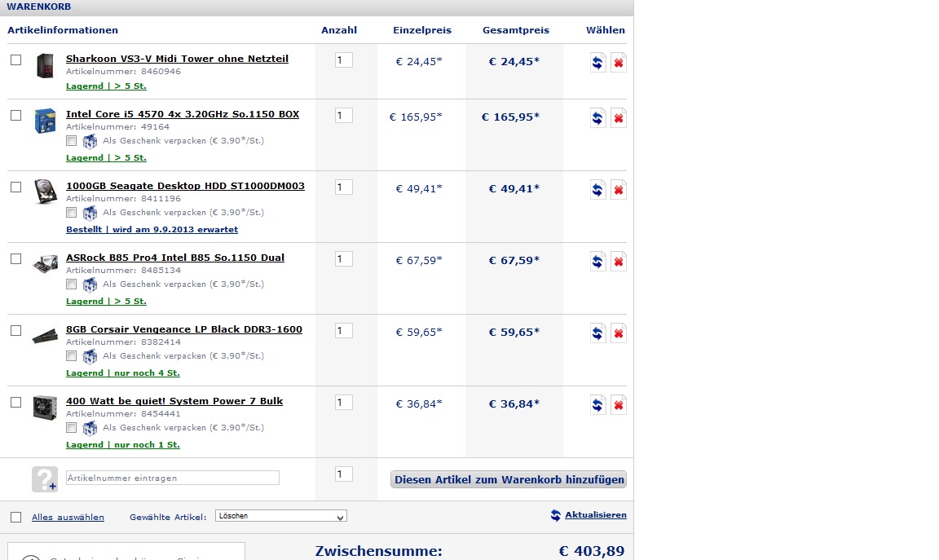
Task: Click gift icon in Seagate HDD row
Action: coord(90,214)
